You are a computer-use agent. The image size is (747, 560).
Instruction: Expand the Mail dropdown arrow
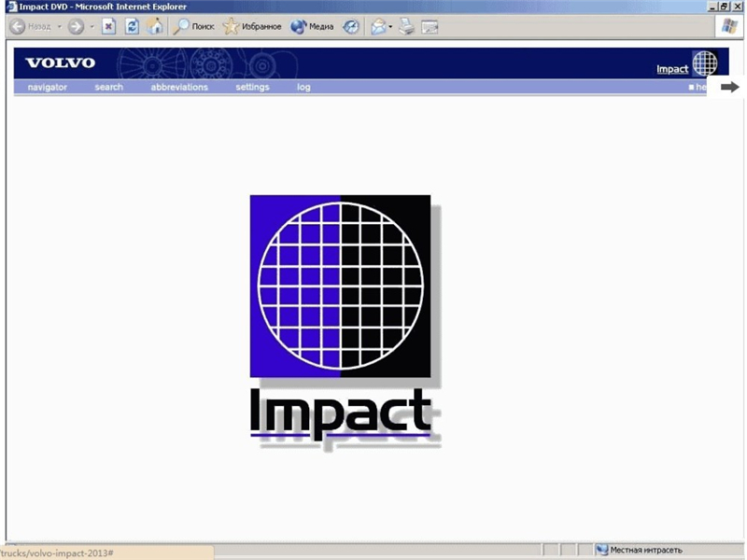[390, 27]
